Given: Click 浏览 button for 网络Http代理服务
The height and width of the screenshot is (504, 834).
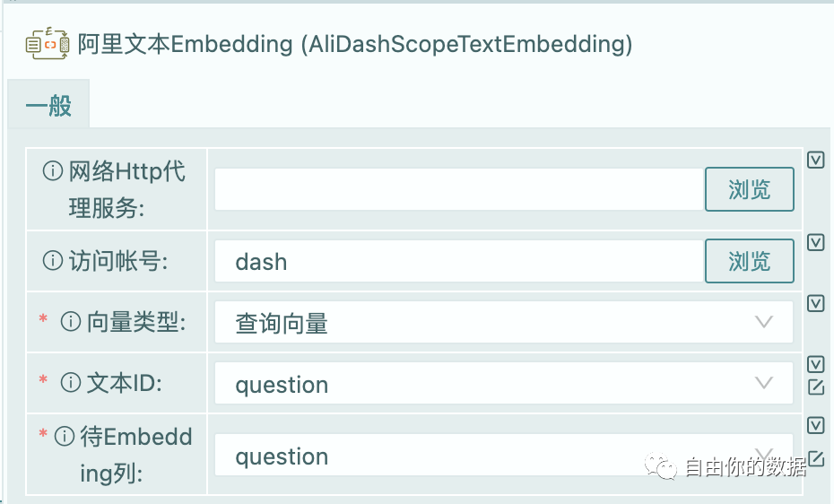Looking at the screenshot, I should pyautogui.click(x=749, y=189).
